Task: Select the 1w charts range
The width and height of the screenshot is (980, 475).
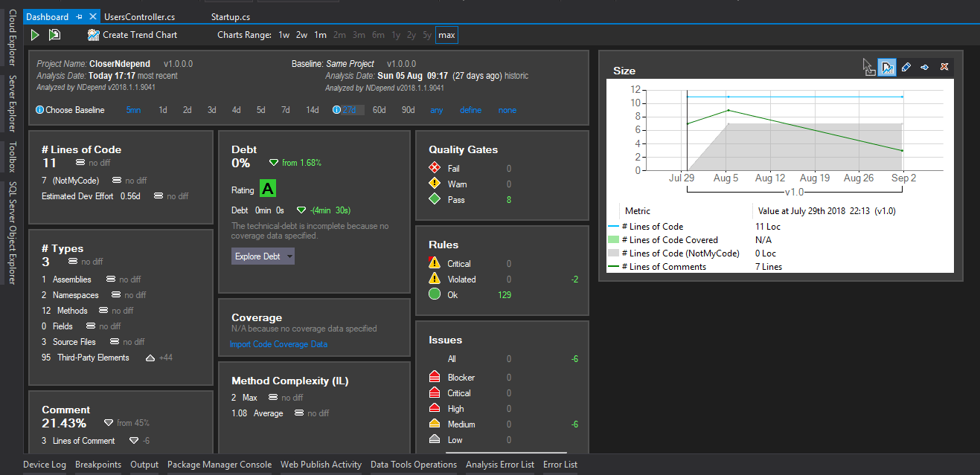Action: tap(283, 34)
